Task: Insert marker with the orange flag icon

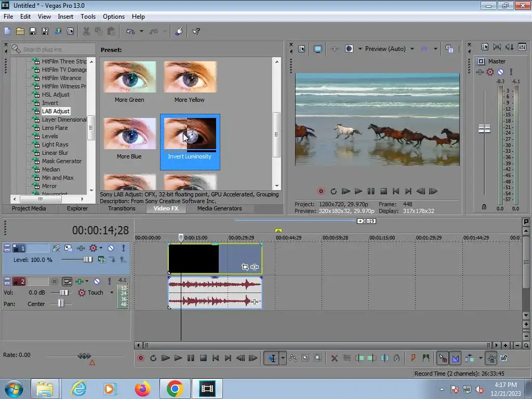Action: pos(413,358)
